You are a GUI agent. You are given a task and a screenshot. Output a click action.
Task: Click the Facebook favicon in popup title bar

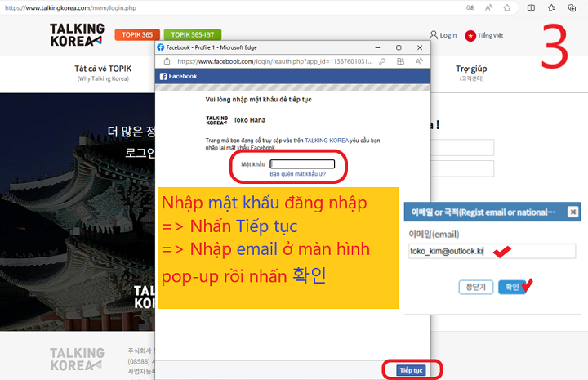point(161,47)
